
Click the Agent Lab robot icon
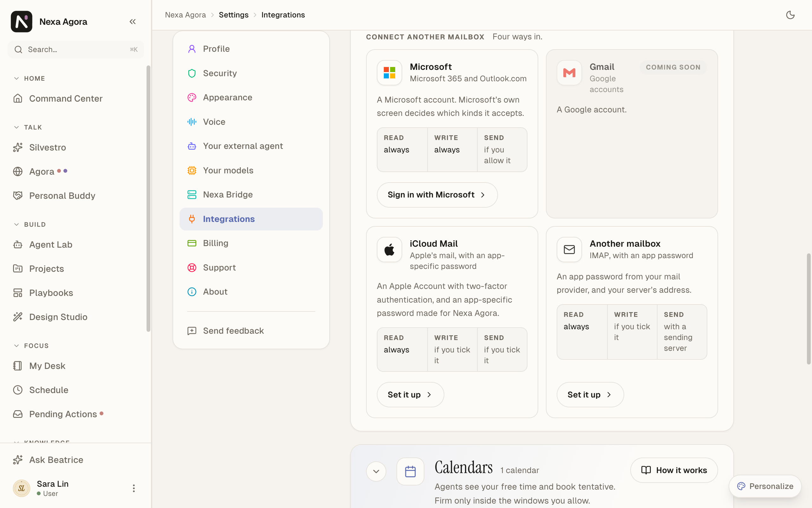pos(18,244)
